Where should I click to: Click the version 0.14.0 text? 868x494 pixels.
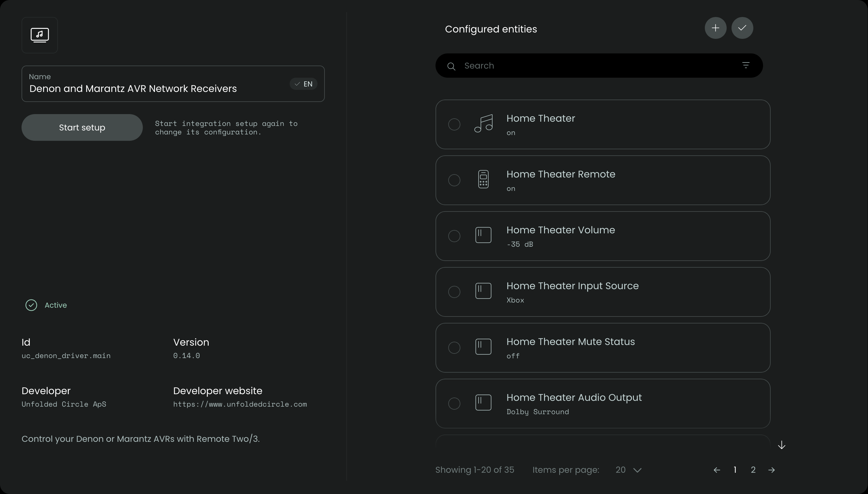pyautogui.click(x=187, y=356)
